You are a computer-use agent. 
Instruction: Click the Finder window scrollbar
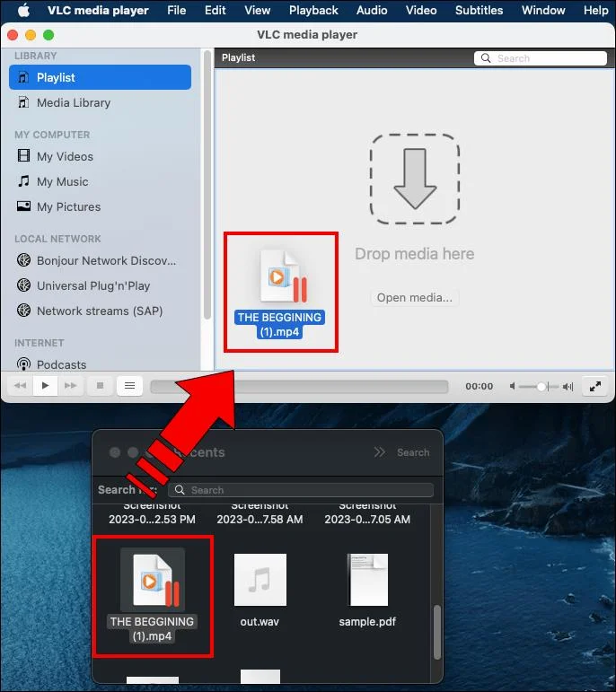click(437, 632)
